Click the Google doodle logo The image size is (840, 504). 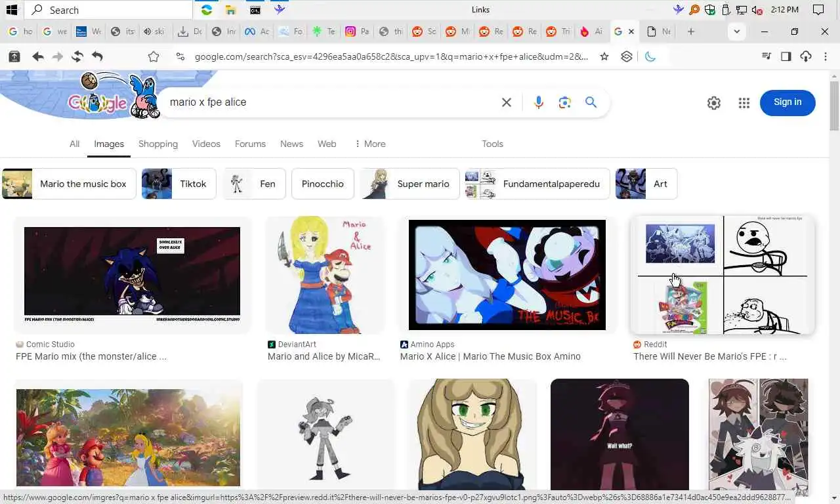pyautogui.click(x=113, y=96)
